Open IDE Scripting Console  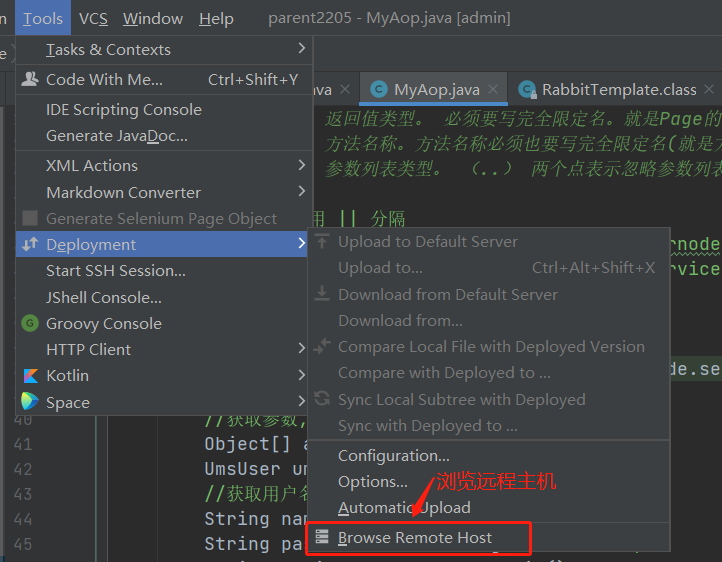pyautogui.click(x=164, y=110)
